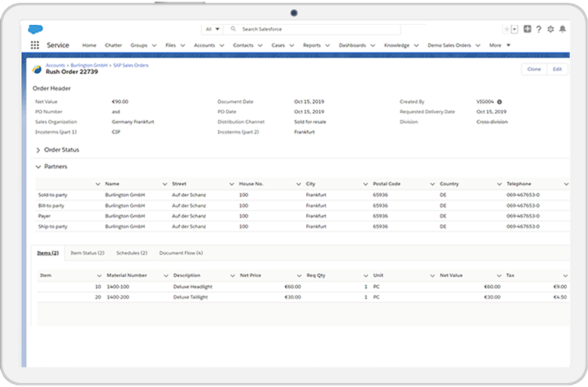Click the €9.00 tax value
This screenshot has width=588, height=387.
click(x=560, y=287)
